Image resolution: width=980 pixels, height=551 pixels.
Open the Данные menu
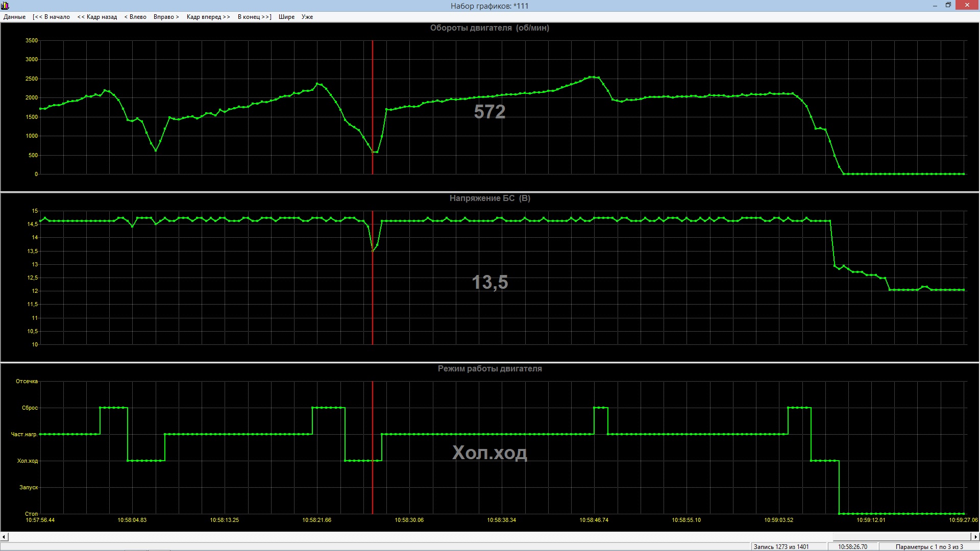[x=14, y=17]
